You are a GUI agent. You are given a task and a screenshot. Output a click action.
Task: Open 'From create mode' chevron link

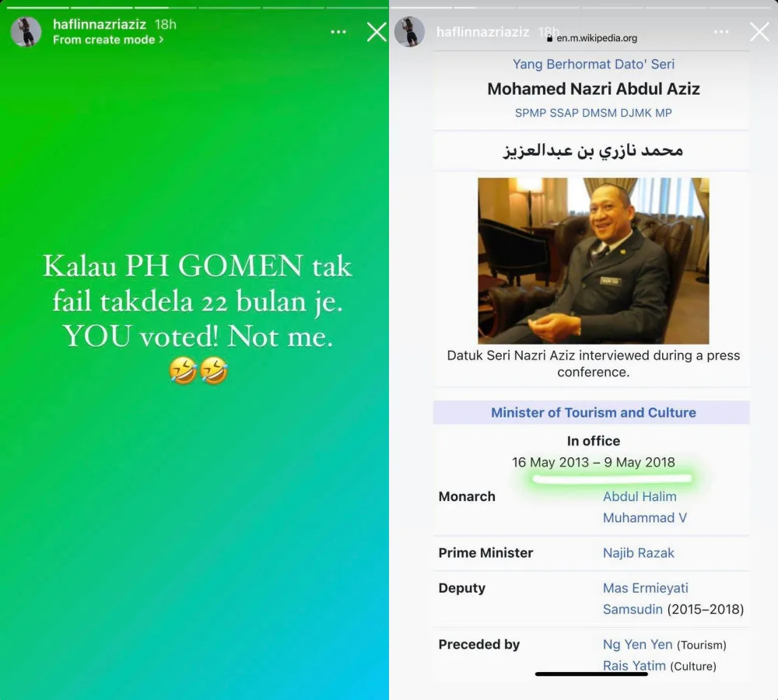108,40
